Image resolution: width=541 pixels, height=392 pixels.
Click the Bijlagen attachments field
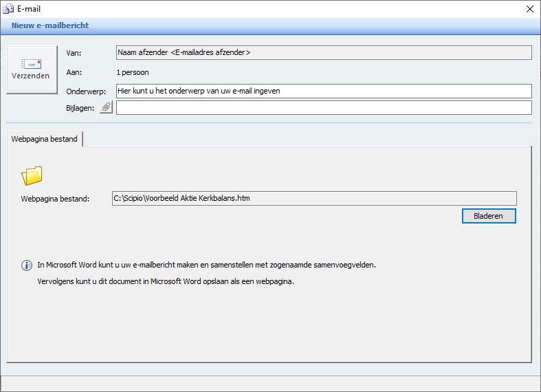pyautogui.click(x=324, y=108)
